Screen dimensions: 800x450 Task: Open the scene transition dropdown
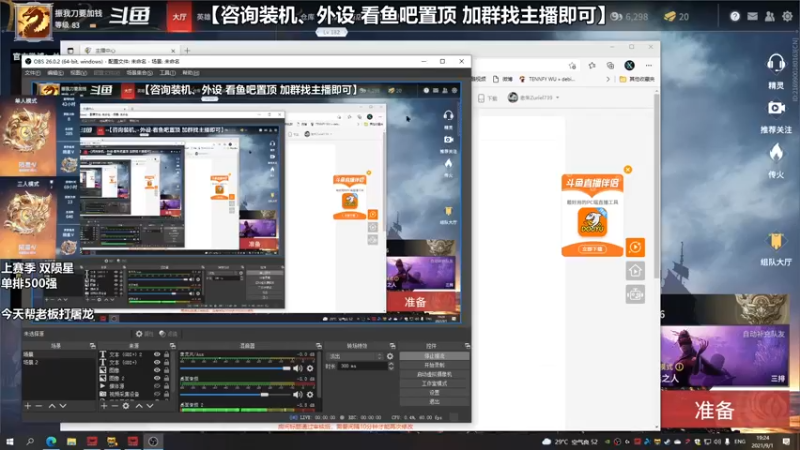pos(355,356)
